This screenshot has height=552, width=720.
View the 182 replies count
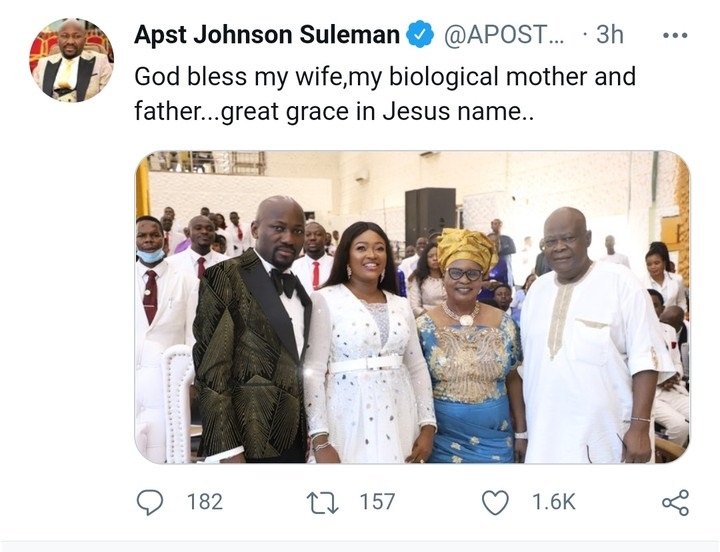tap(205, 502)
